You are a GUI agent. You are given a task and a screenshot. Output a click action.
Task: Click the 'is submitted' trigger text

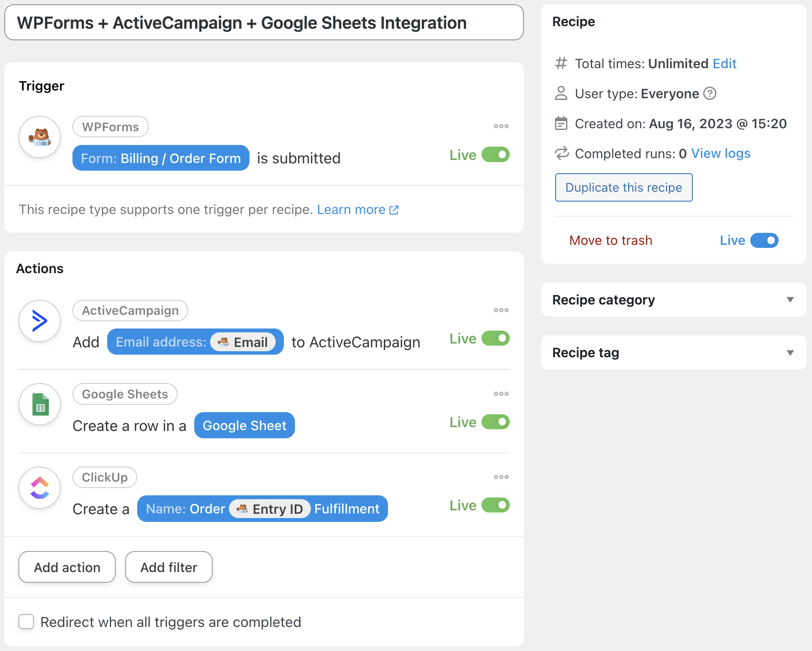299,158
